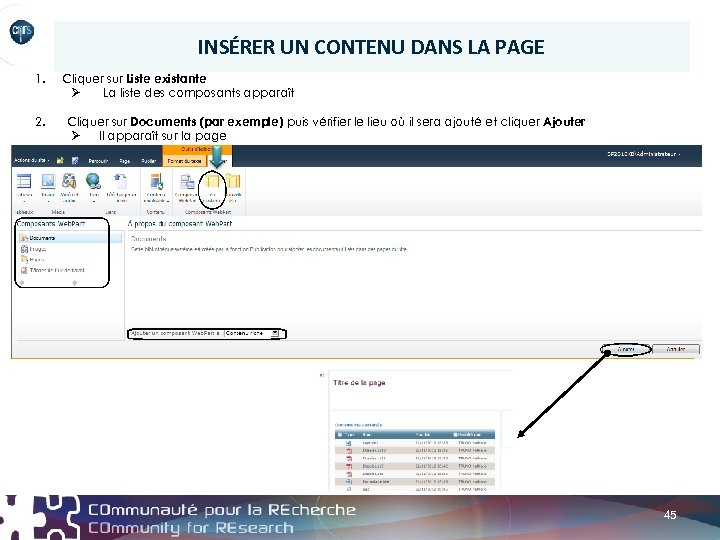Switch to the Page tab
This screenshot has width=720, height=540.
pyautogui.click(x=124, y=161)
